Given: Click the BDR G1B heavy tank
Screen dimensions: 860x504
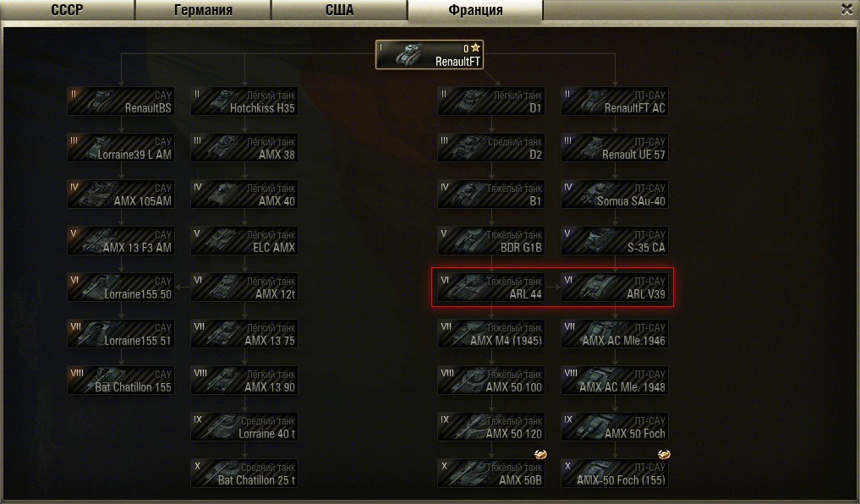Looking at the screenshot, I should (491, 241).
